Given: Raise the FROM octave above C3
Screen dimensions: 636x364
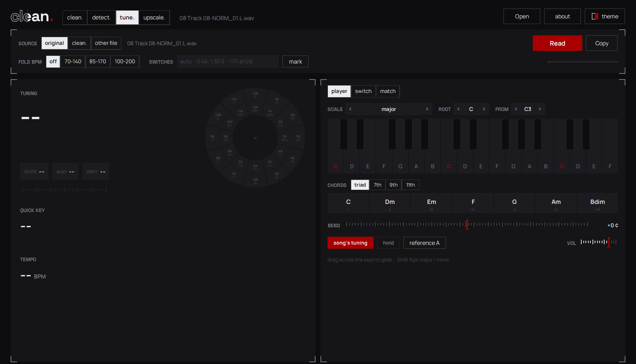Looking at the screenshot, I should pyautogui.click(x=540, y=109).
